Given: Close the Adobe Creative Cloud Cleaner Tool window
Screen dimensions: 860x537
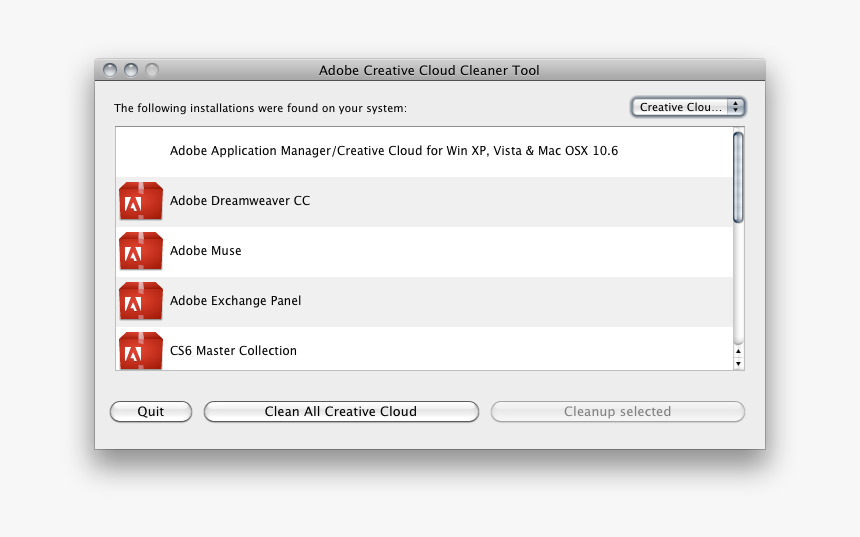Looking at the screenshot, I should (110, 70).
